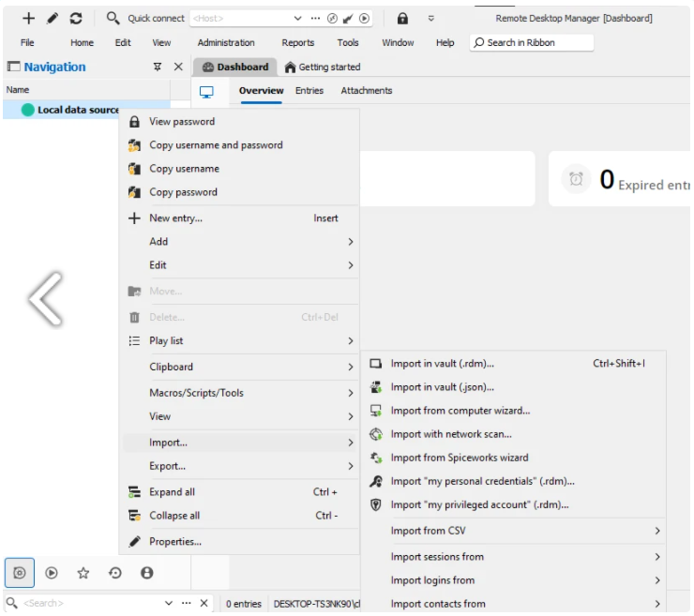Click View password in context menu
This screenshot has height=616, width=694.
(182, 122)
